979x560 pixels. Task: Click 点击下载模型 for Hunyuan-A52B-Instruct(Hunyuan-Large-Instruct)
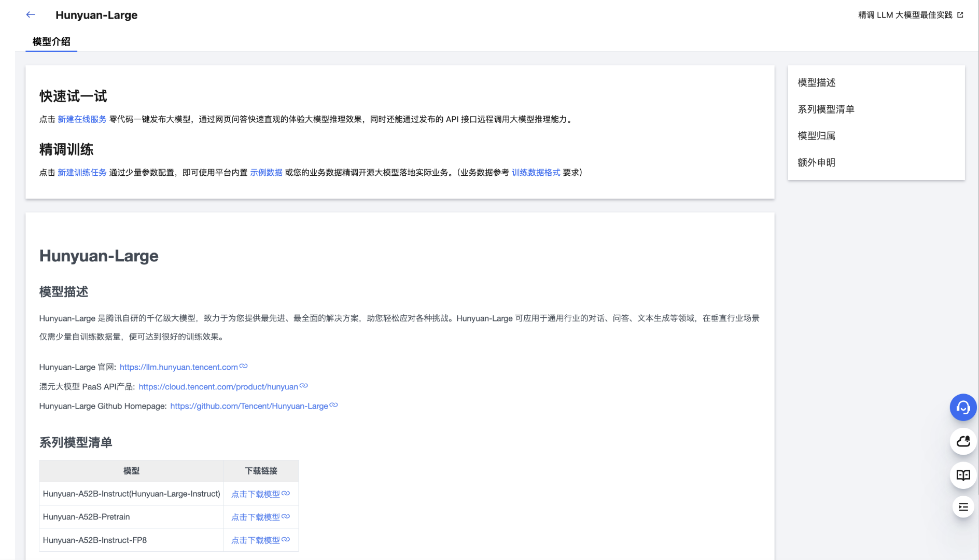pyautogui.click(x=256, y=494)
